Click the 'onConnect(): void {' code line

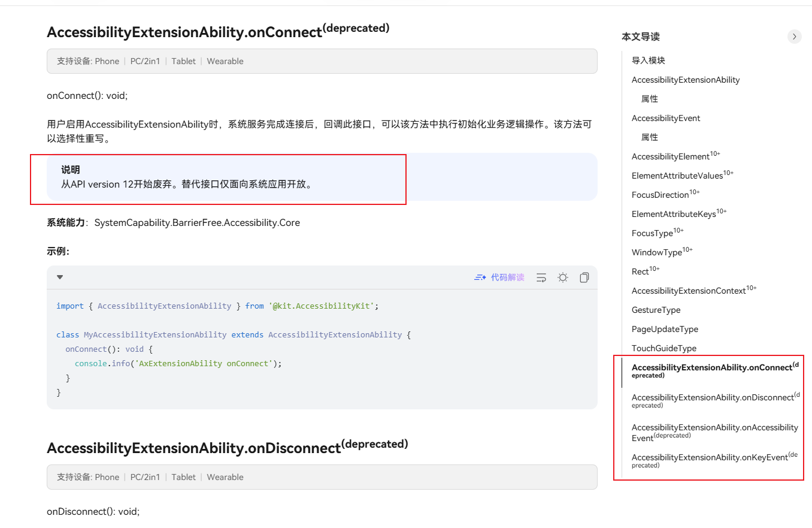pos(110,349)
